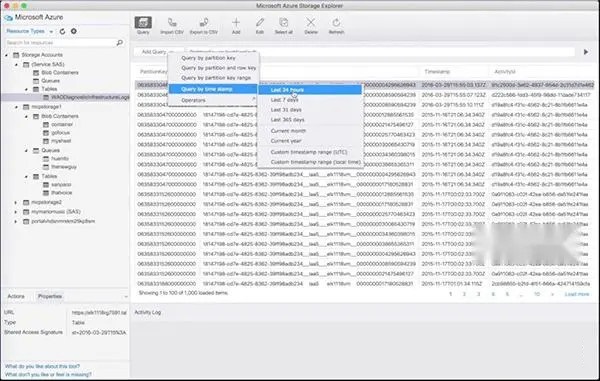Screen dimensions: 600x381
Task: Click the Refresh toolbar icon
Action: [x=336, y=23]
